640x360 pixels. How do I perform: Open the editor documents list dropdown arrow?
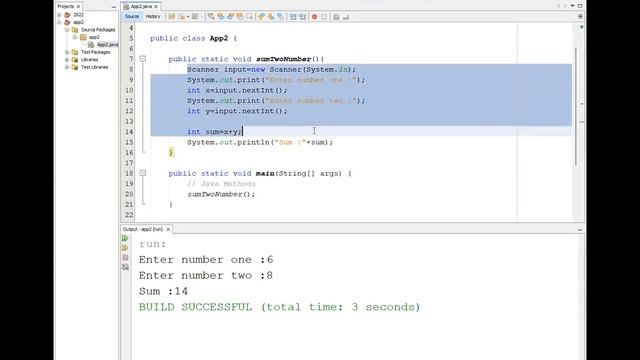[x=572, y=6]
